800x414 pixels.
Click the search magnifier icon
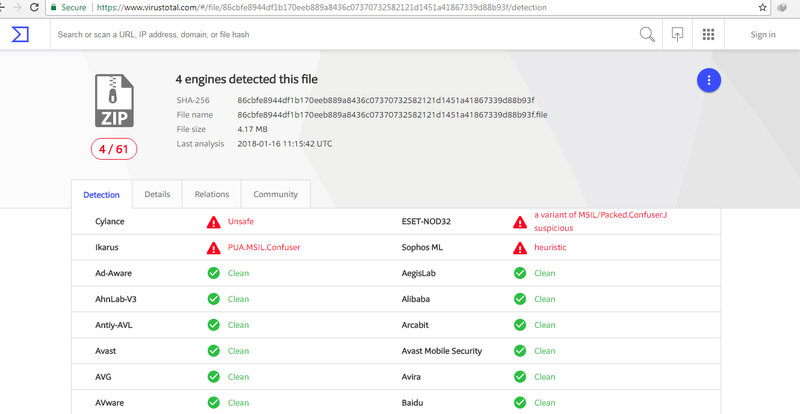click(x=647, y=34)
